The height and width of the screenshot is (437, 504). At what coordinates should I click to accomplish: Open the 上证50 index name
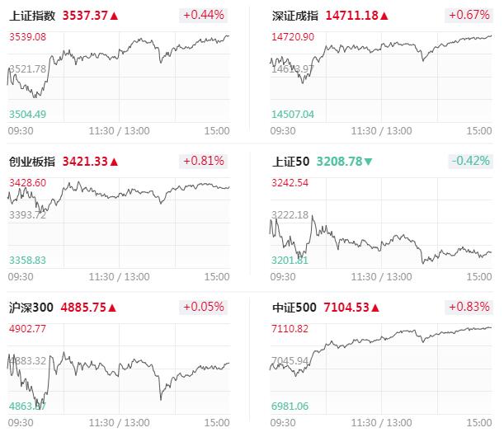pos(291,162)
